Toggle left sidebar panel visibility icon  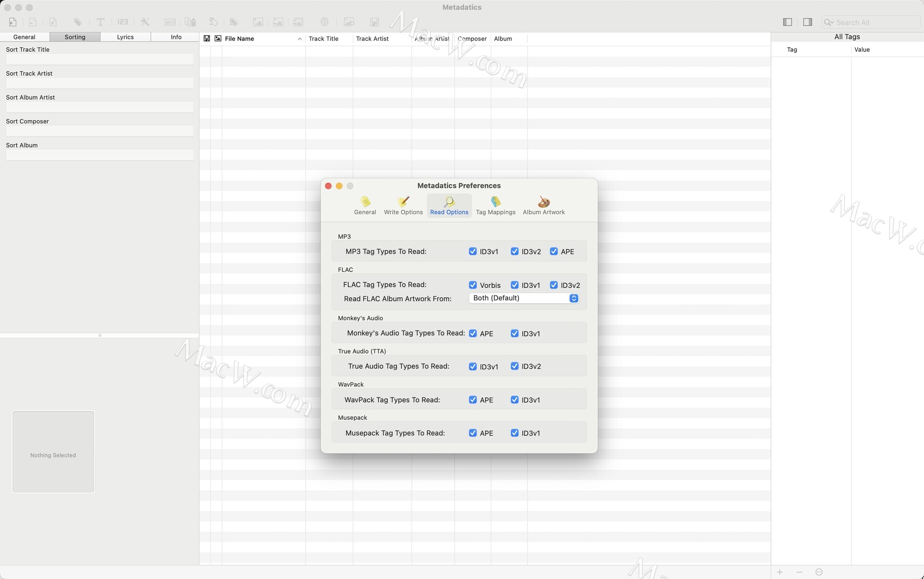787,22
